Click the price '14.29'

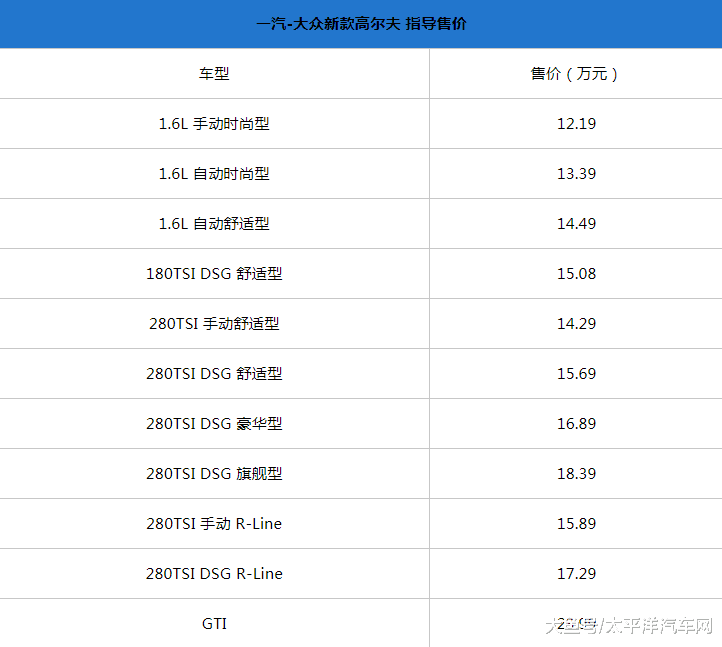point(576,324)
